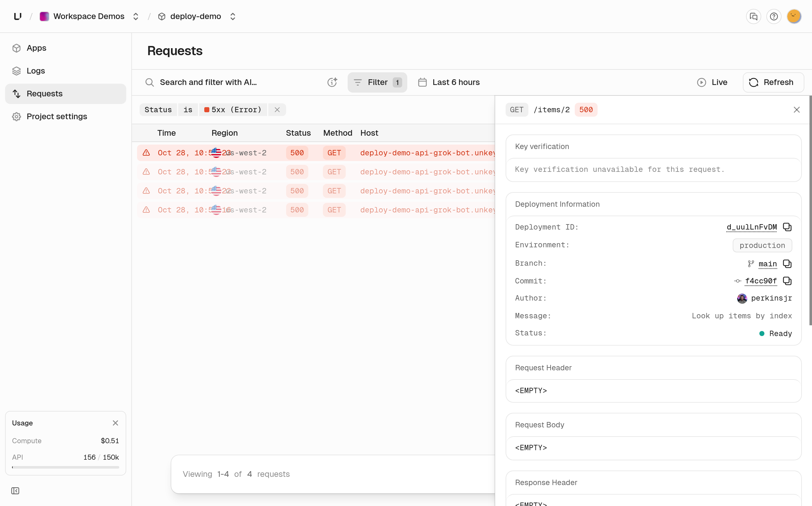Go to Apps in sidebar

click(66, 48)
